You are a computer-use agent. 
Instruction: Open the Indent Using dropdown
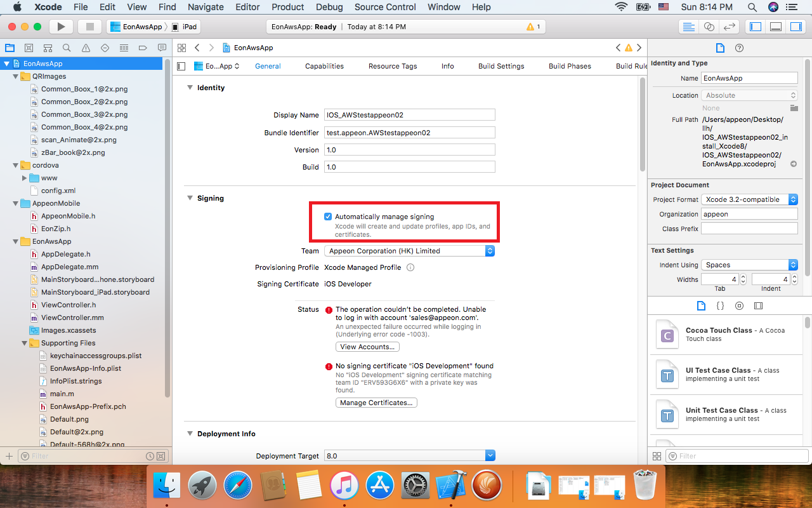pos(749,265)
